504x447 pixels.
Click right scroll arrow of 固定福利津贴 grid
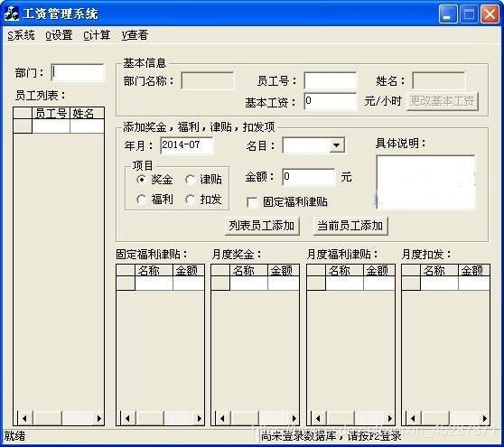click(200, 418)
